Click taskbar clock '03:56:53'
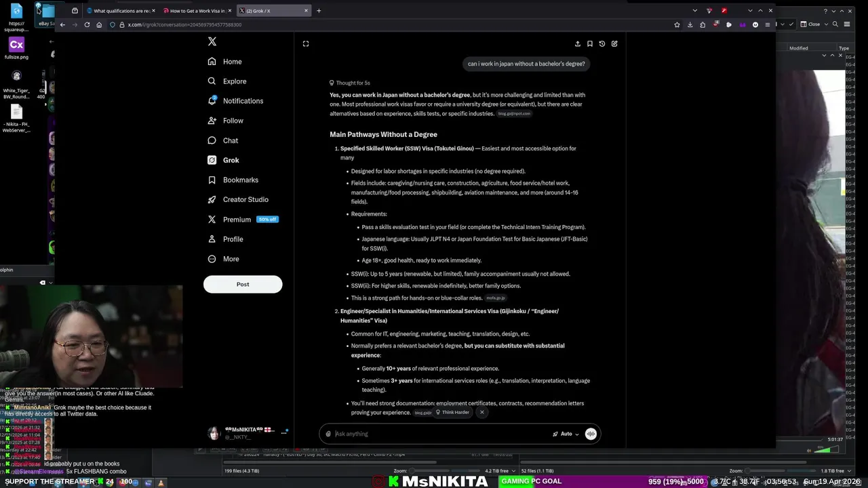Screen dimensions: 868x488 coord(780,482)
